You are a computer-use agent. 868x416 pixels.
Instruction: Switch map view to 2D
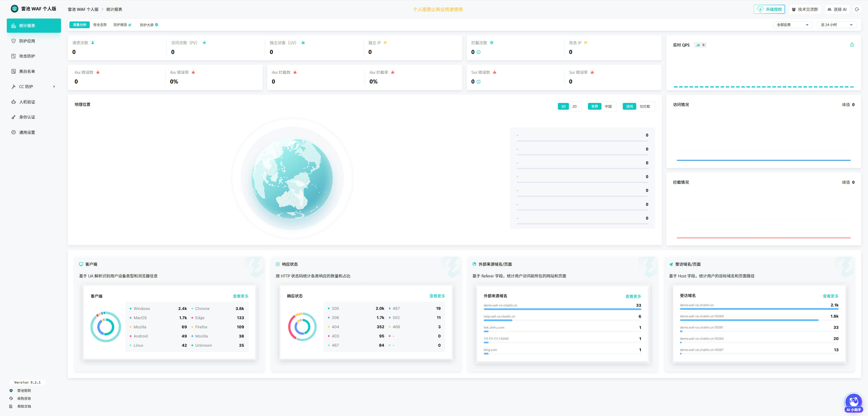tap(575, 107)
